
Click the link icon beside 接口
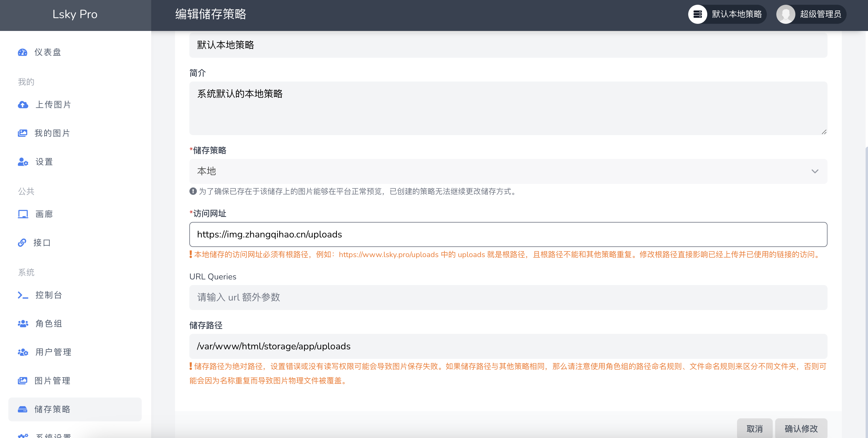(22, 243)
